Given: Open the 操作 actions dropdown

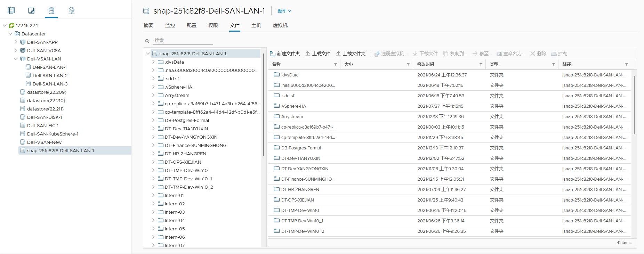Looking at the screenshot, I should point(284,11).
